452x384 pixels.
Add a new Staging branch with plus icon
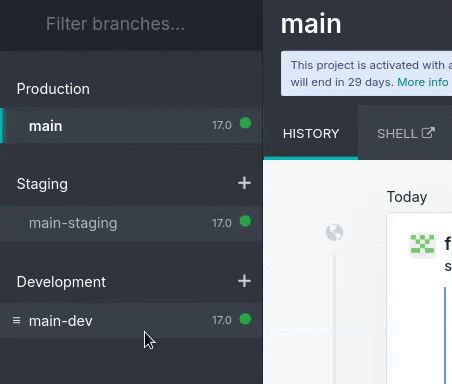244,183
